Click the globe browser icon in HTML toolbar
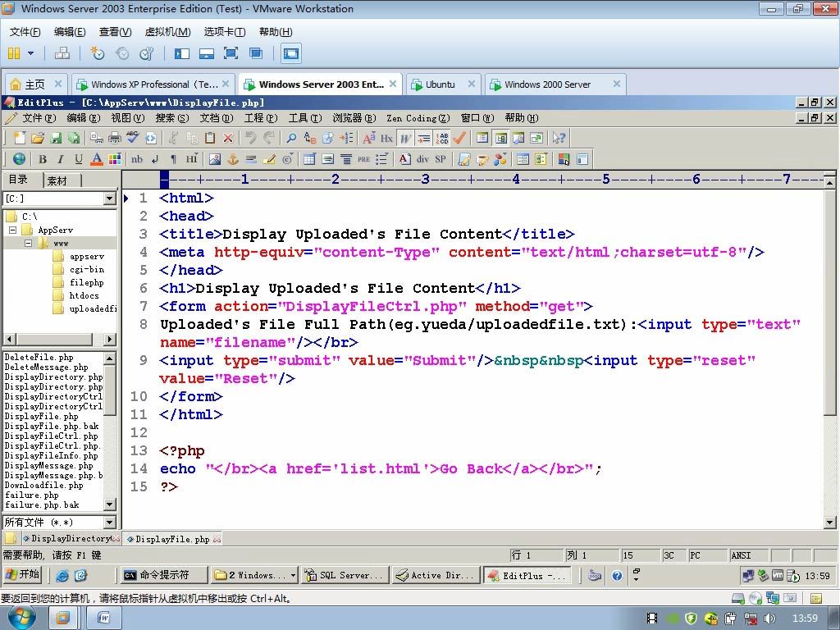Screen dimensions: 840x630 [x=19, y=159]
